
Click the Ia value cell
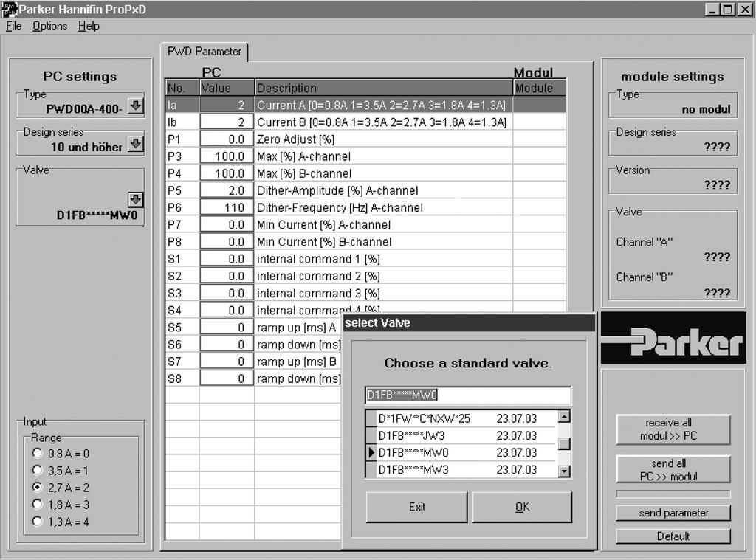tap(227, 105)
